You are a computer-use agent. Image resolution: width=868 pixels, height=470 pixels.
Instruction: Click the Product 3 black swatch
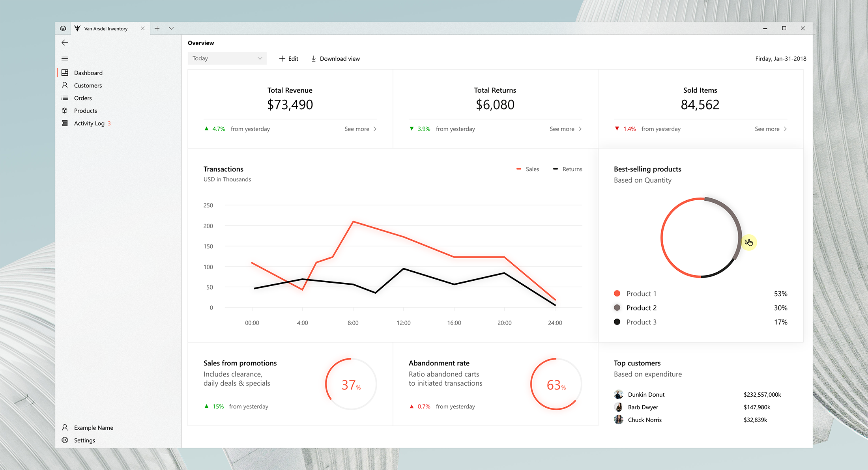pyautogui.click(x=617, y=322)
